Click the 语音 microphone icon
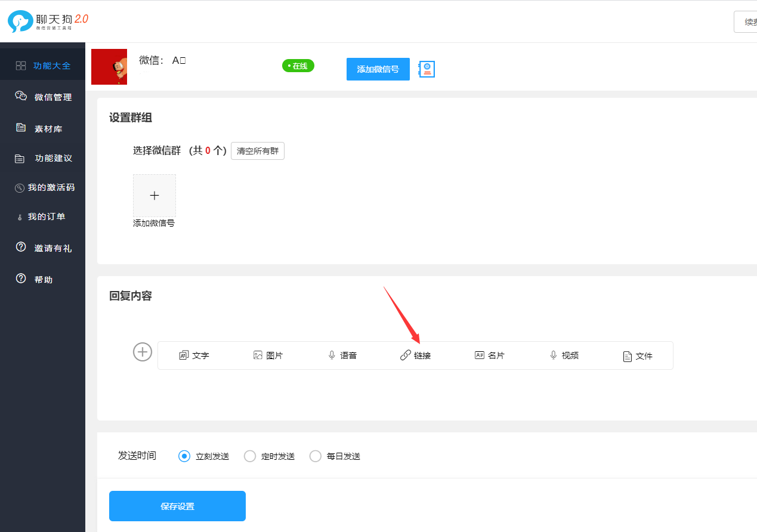The width and height of the screenshot is (757, 532). click(332, 355)
